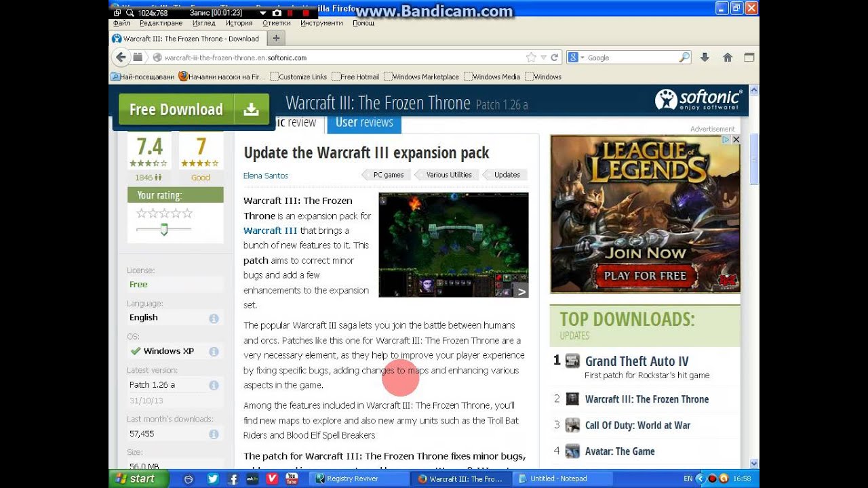The width and height of the screenshot is (868, 488).
Task: Click the Bandicam magnifier icon near 1024x768
Action: click(130, 13)
